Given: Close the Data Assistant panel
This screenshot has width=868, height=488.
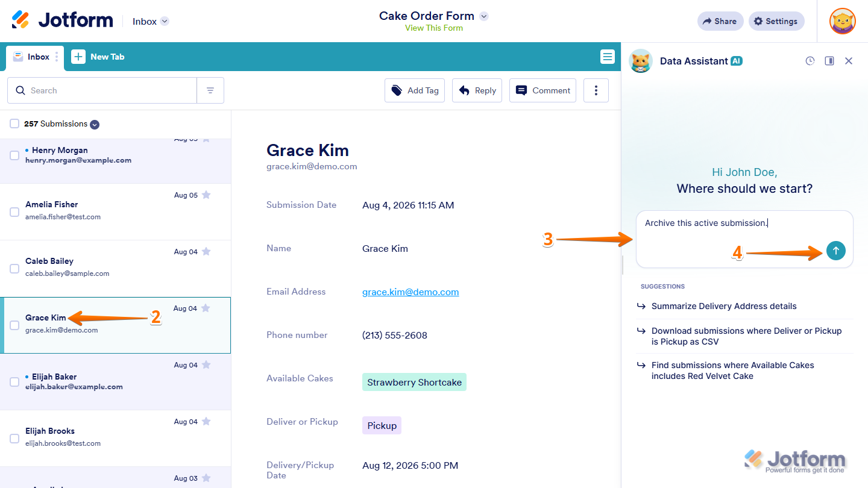Looking at the screenshot, I should [849, 61].
